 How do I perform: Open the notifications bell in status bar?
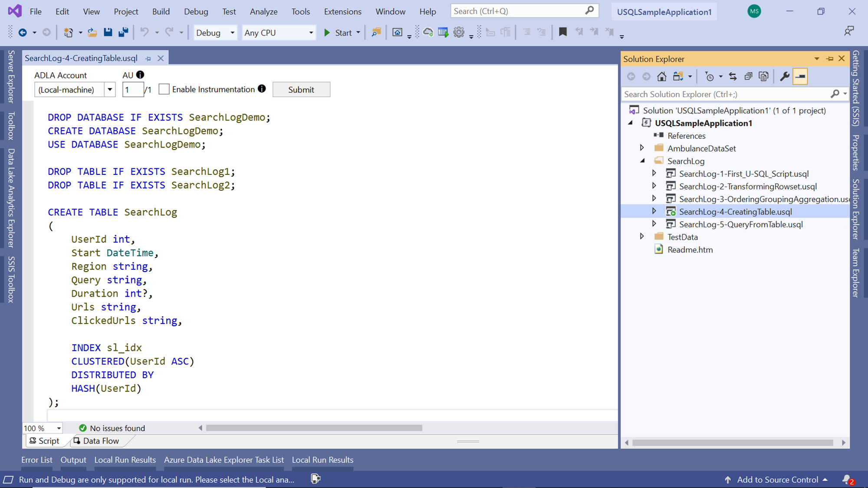pos(847,479)
